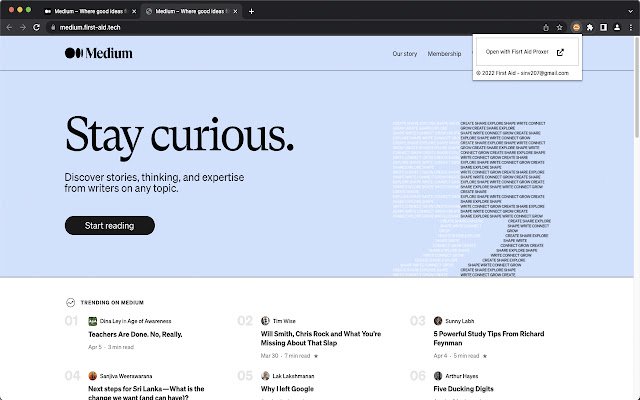Click the First Aid extension icon

pyautogui.click(x=576, y=27)
